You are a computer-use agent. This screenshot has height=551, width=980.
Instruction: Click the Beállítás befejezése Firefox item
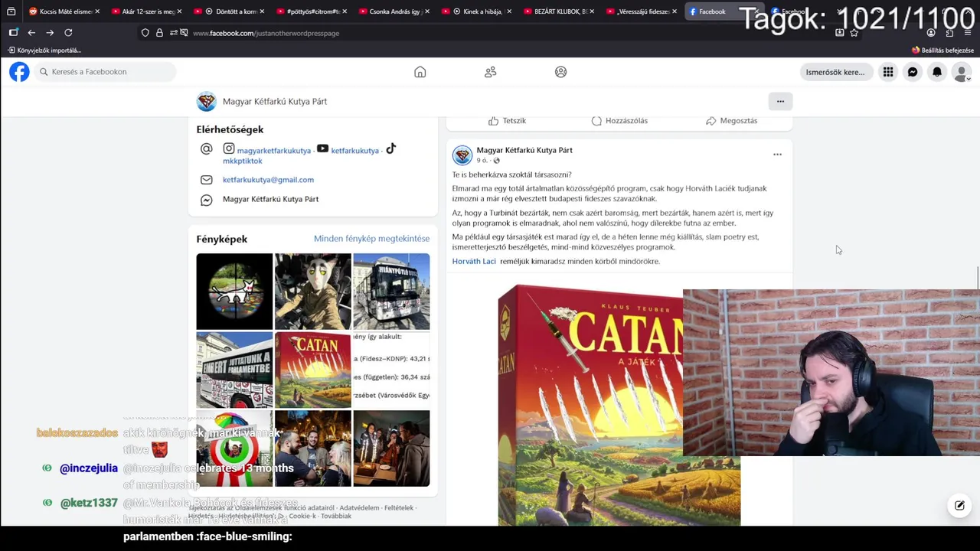point(942,51)
